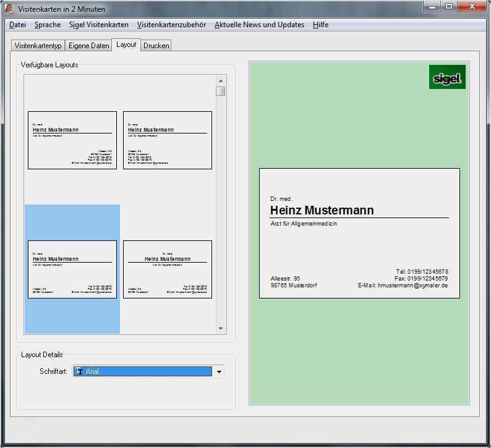
Task: Switch to the Drucken tab
Action: point(156,46)
